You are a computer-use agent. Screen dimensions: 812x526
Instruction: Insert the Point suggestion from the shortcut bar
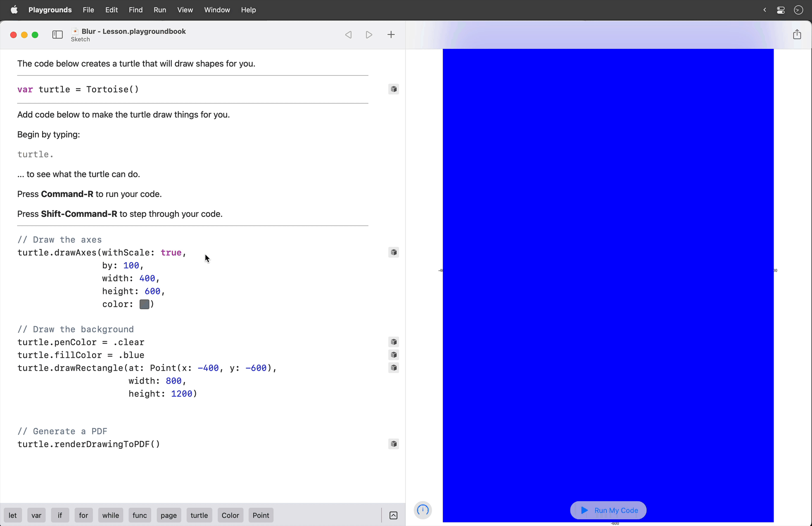point(261,515)
